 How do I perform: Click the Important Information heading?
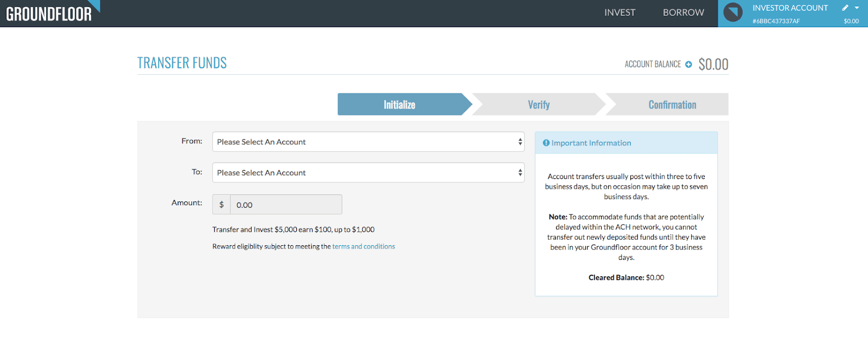[x=591, y=143]
